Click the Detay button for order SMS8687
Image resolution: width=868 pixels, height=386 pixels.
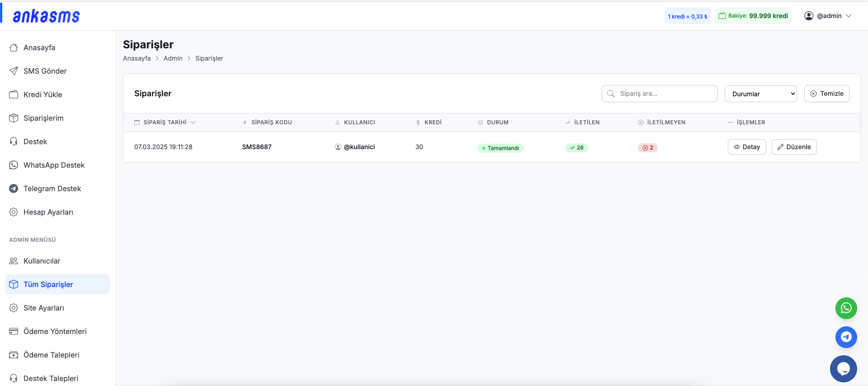click(746, 147)
